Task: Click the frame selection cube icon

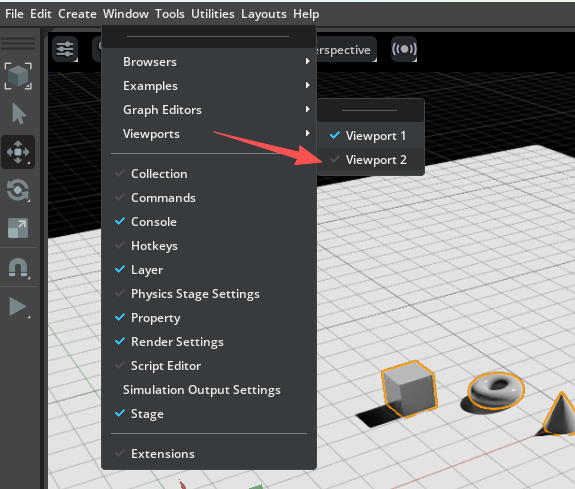Action: pos(18,76)
